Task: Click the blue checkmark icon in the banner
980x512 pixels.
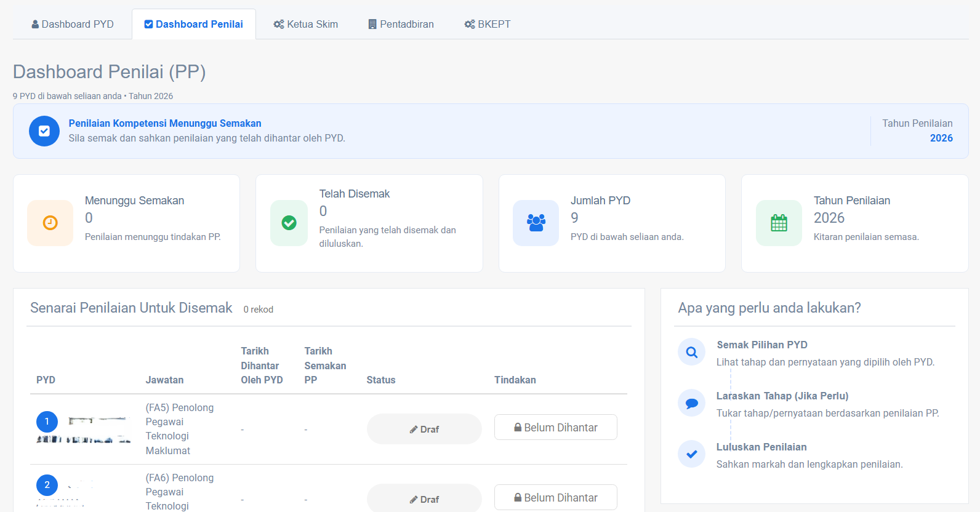Action: 44,131
